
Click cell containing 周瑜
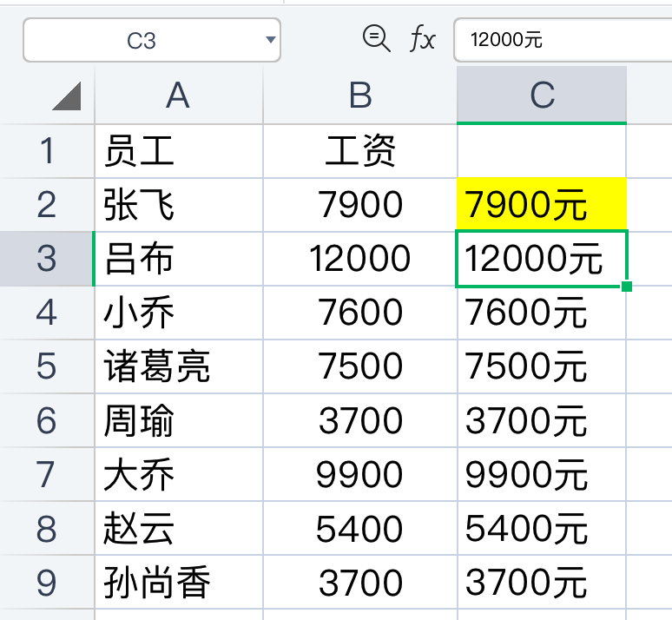coord(179,420)
